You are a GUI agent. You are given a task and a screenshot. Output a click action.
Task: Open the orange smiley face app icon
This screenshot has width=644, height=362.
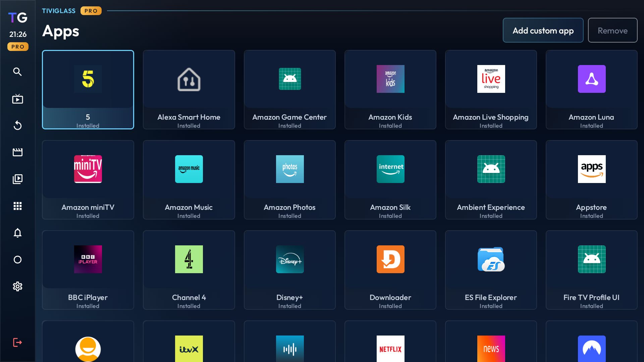tap(88, 349)
